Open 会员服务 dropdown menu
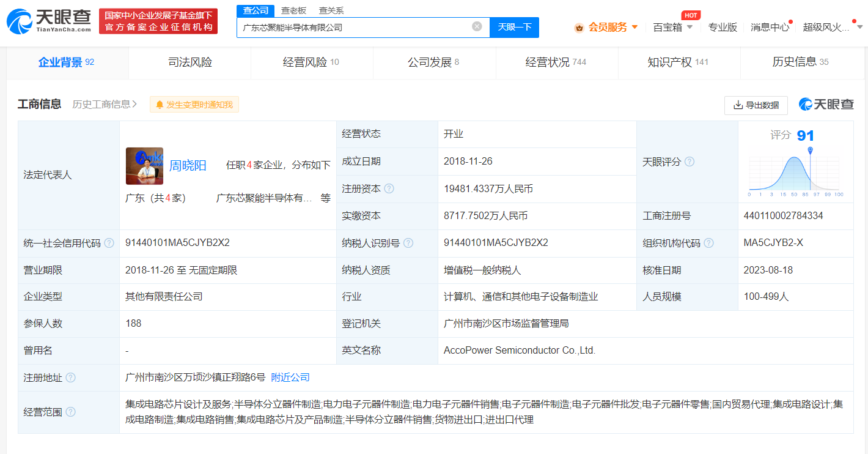The width and height of the screenshot is (868, 454). [606, 27]
